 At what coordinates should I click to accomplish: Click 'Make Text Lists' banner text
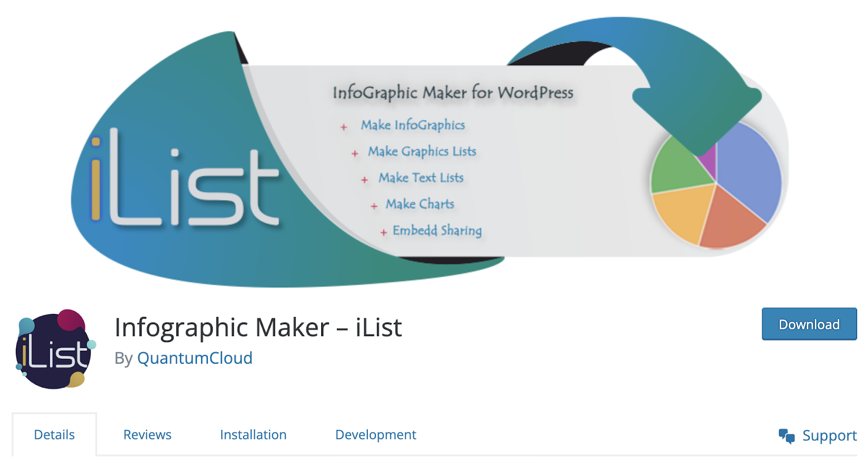click(x=421, y=178)
